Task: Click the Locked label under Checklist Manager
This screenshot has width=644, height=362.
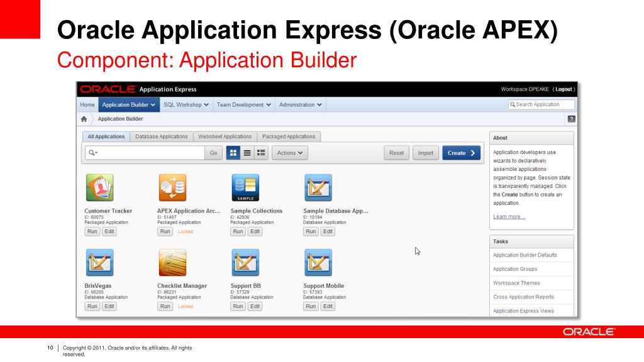Action: (x=186, y=307)
